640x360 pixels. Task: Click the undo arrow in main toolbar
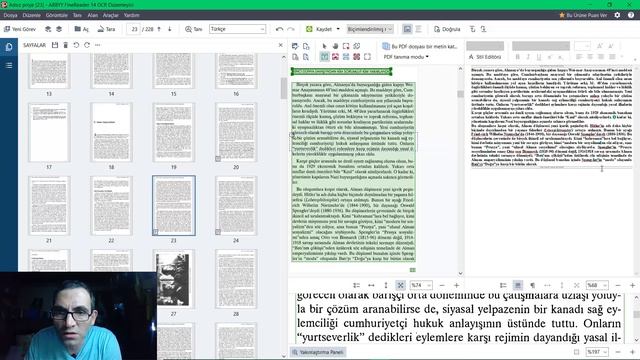(279, 29)
